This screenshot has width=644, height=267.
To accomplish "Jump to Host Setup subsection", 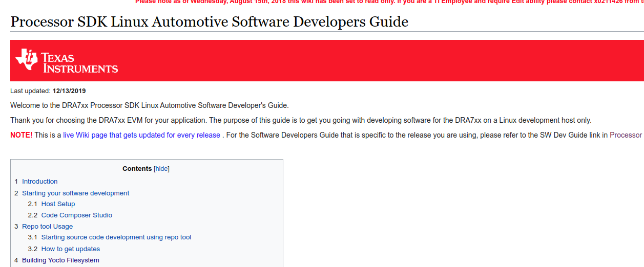I will pos(58,204).
